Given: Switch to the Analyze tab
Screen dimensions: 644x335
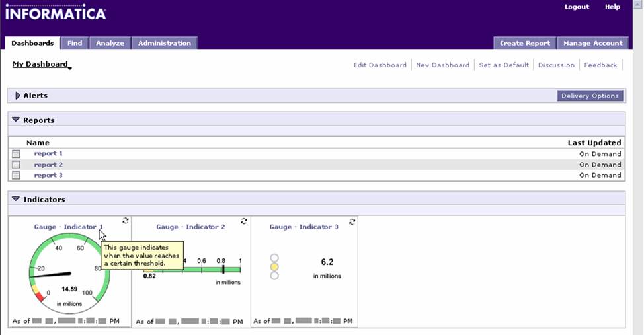Looking at the screenshot, I should [110, 43].
